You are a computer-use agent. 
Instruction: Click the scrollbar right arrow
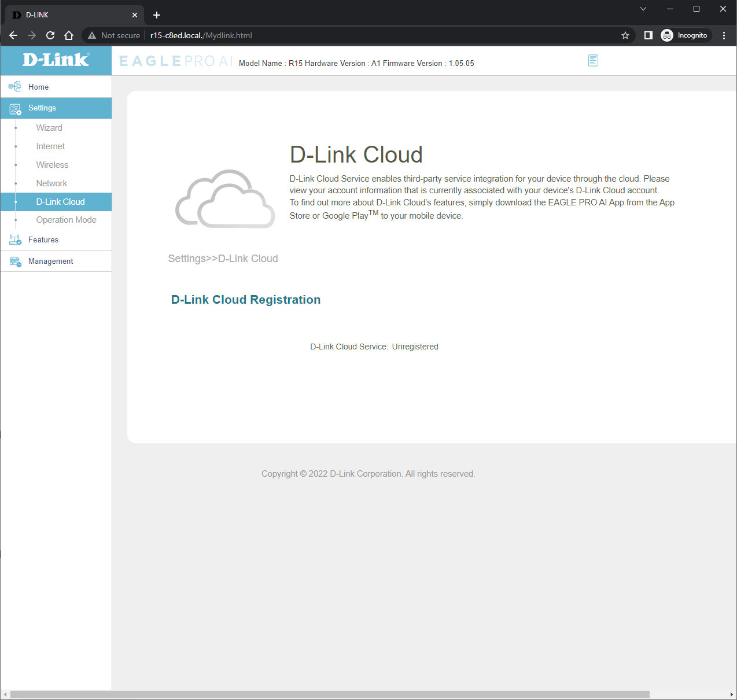[x=731, y=694]
